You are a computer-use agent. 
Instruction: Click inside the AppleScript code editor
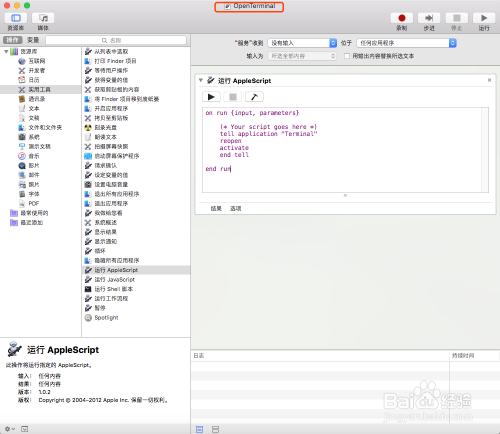point(342,150)
